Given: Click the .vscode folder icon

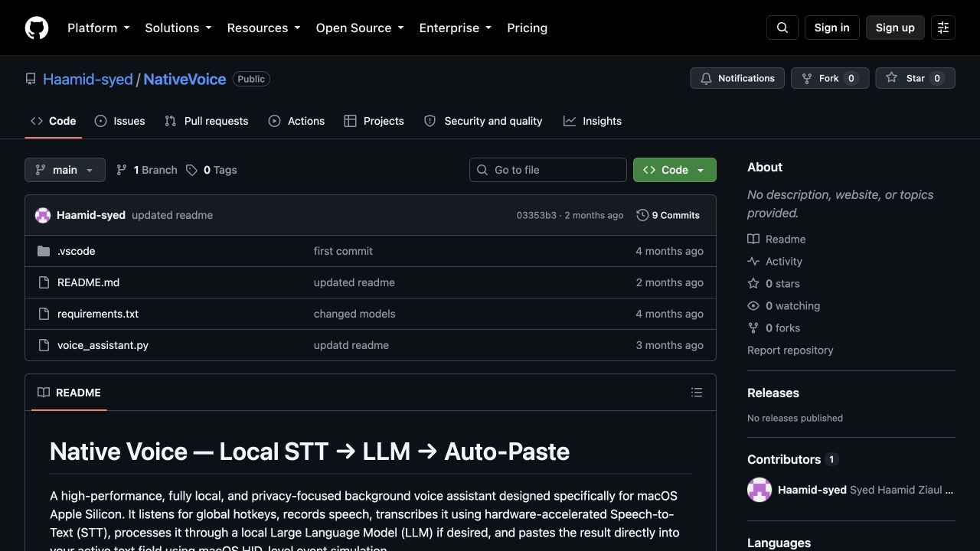Looking at the screenshot, I should [44, 251].
